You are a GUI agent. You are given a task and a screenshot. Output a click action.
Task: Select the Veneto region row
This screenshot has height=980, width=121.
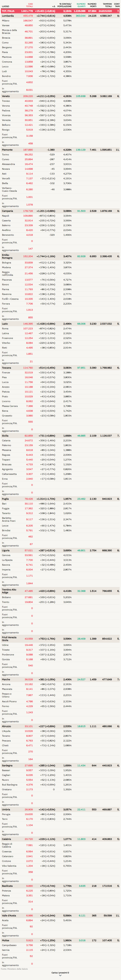coord(60,96)
